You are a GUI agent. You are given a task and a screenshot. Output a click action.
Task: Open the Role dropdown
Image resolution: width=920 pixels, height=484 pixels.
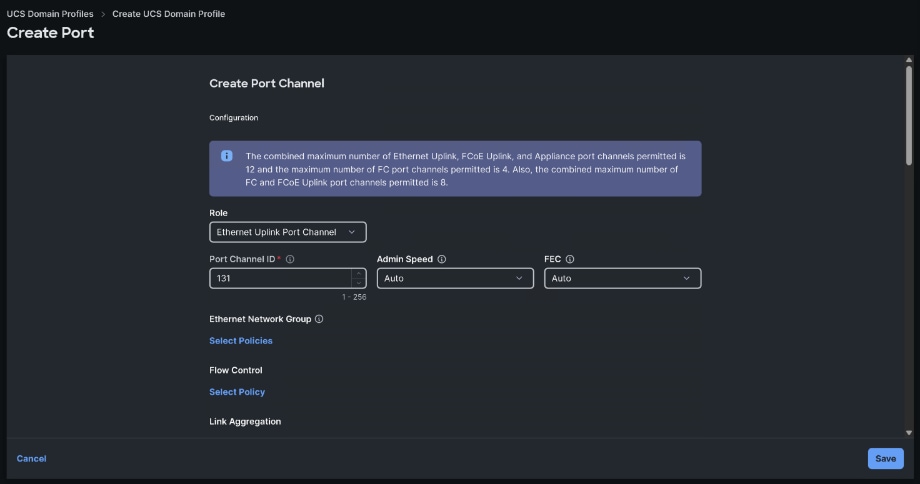[288, 232]
